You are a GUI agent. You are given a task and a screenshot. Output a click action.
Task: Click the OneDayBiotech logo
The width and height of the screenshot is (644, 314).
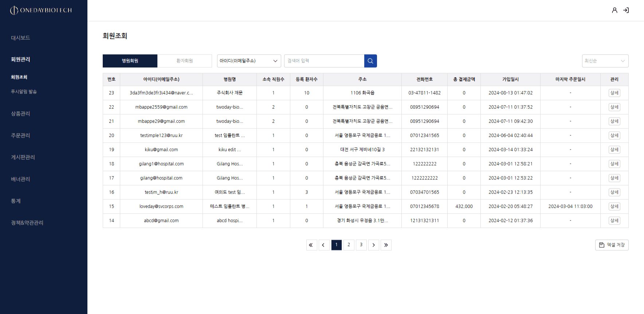click(x=41, y=10)
